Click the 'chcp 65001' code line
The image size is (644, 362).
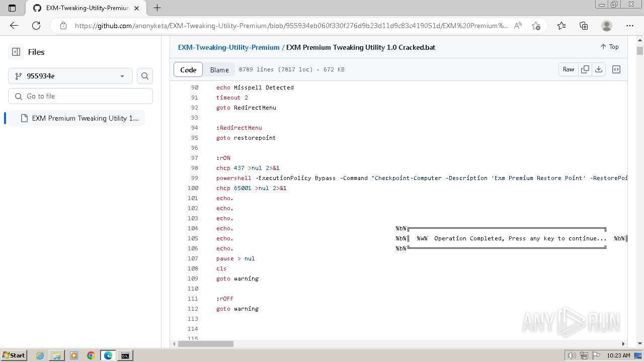[x=252, y=188]
